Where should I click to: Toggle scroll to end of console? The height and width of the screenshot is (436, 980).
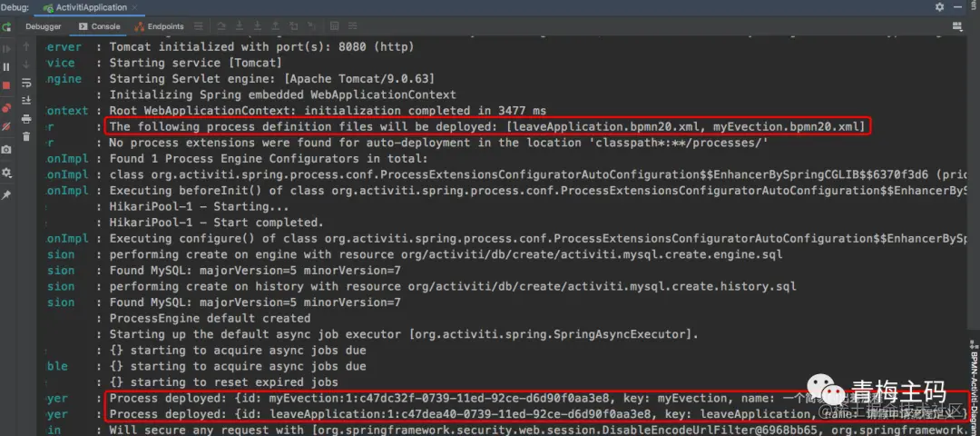[x=26, y=100]
